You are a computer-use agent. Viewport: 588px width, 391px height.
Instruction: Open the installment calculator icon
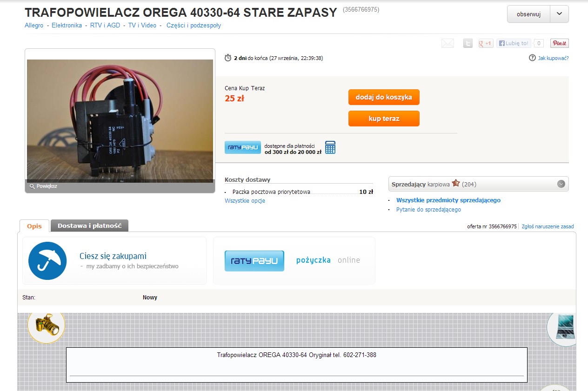tap(330, 147)
